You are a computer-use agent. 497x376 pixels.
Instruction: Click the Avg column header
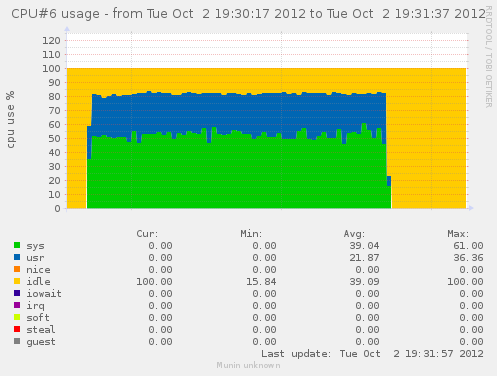pos(354,234)
